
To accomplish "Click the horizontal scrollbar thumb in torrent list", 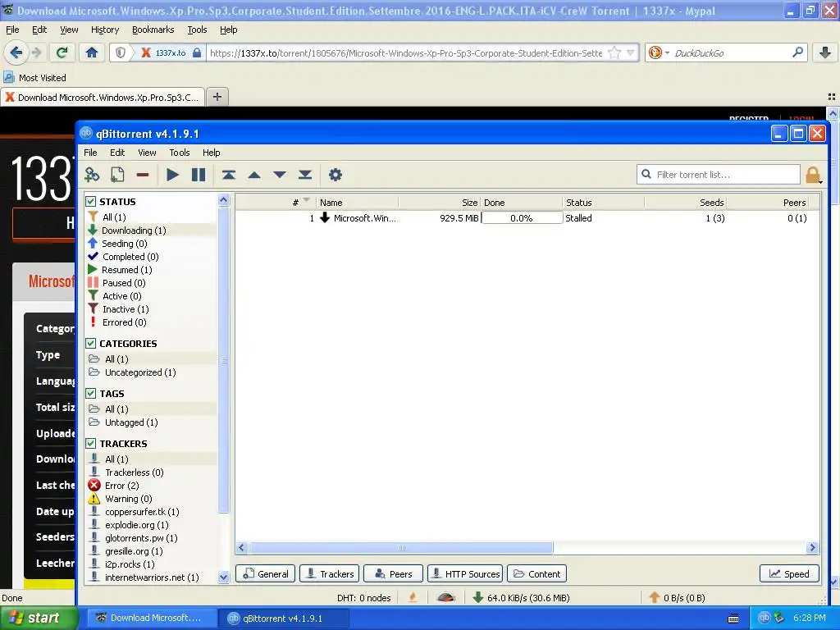I will tap(400, 547).
